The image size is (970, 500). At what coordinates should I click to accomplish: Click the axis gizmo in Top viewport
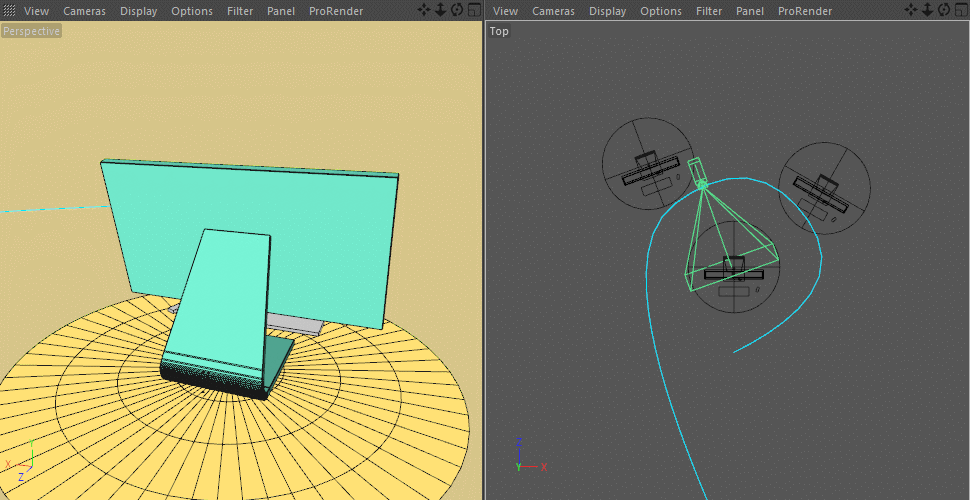pos(530,455)
